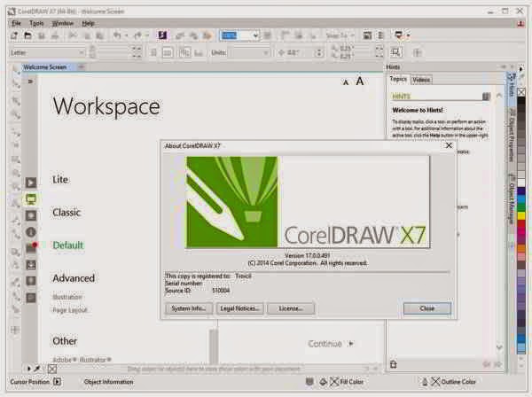Screen dimensions: 532x397
Task: Click the book icon next to the HINTS header
Action: pos(486,97)
